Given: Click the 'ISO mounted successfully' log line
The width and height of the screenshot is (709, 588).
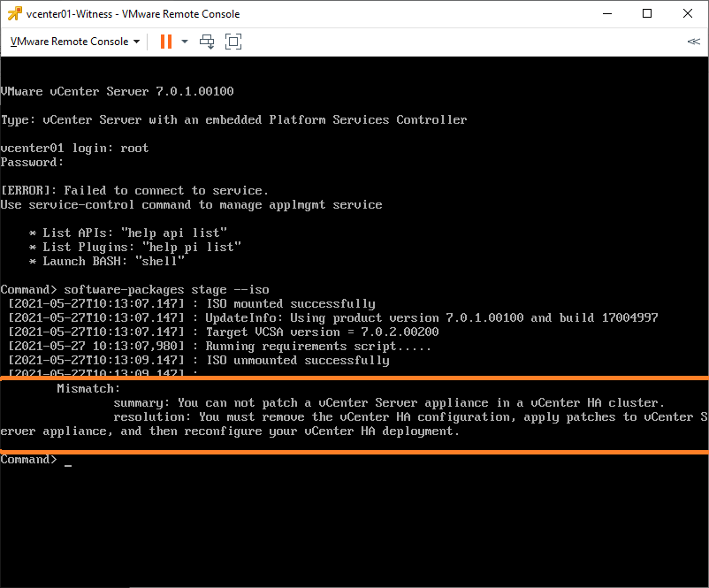Looking at the screenshot, I should coord(192,304).
